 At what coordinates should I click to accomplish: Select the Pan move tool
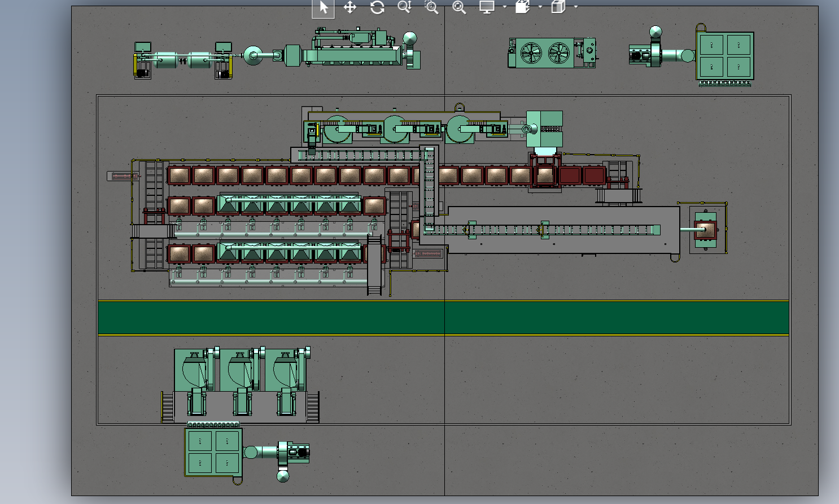350,7
